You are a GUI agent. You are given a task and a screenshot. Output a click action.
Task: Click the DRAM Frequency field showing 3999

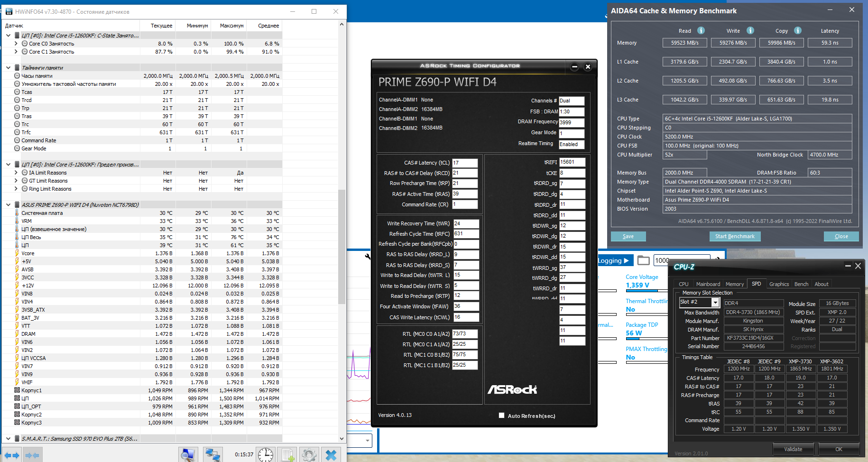pos(572,122)
